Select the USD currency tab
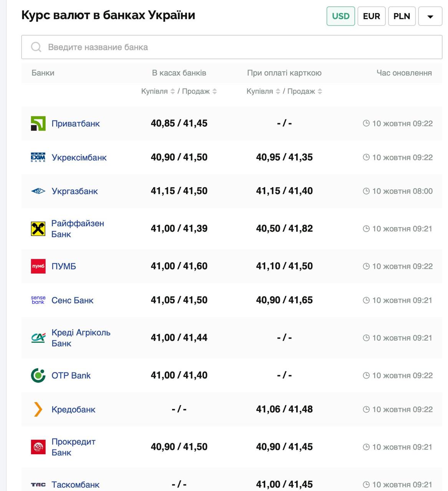 pyautogui.click(x=341, y=16)
